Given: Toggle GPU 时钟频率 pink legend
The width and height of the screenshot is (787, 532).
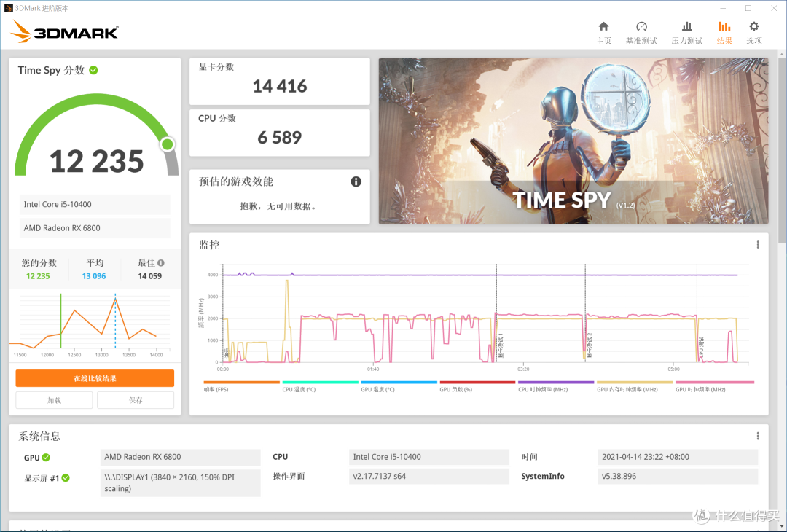Looking at the screenshot, I should pyautogui.click(x=715, y=386).
